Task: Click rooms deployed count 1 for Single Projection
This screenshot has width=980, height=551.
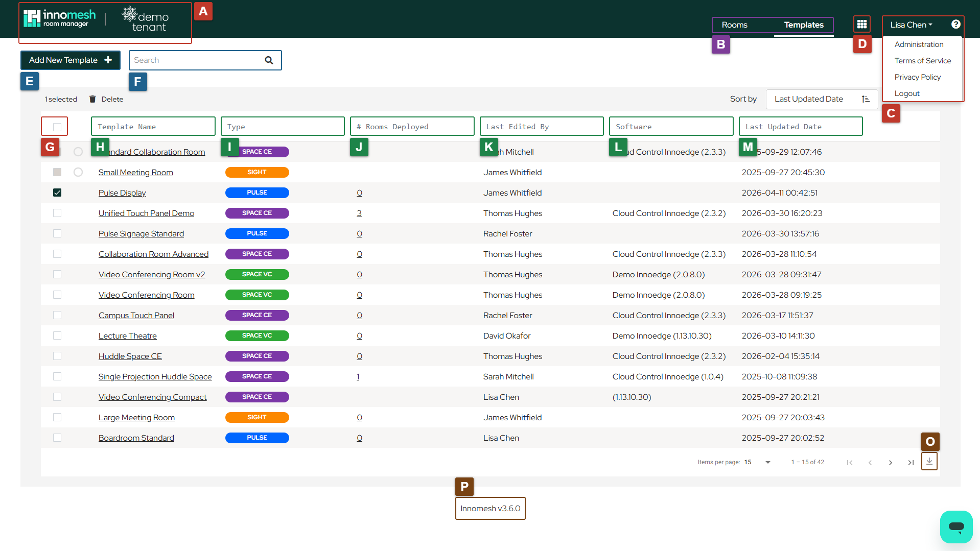Action: pyautogui.click(x=358, y=376)
